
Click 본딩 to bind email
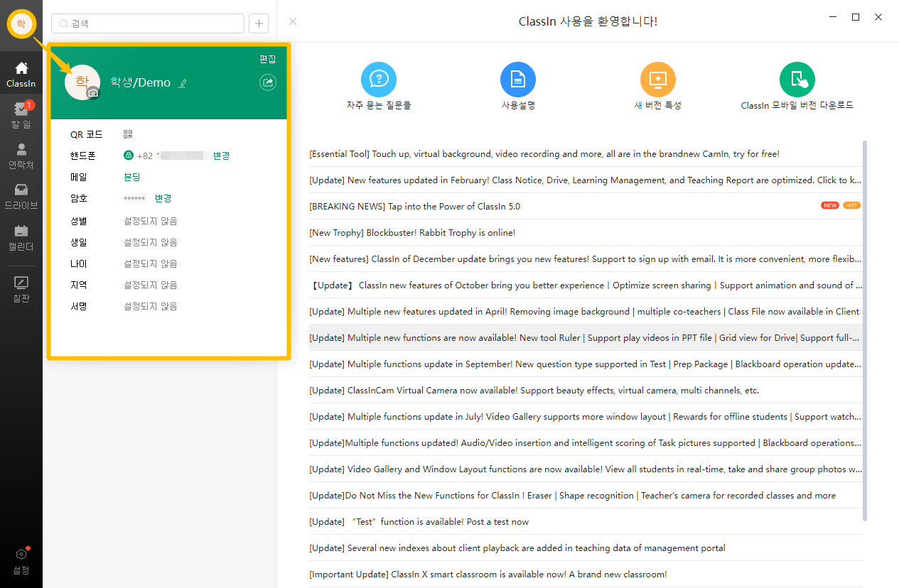pyautogui.click(x=132, y=177)
